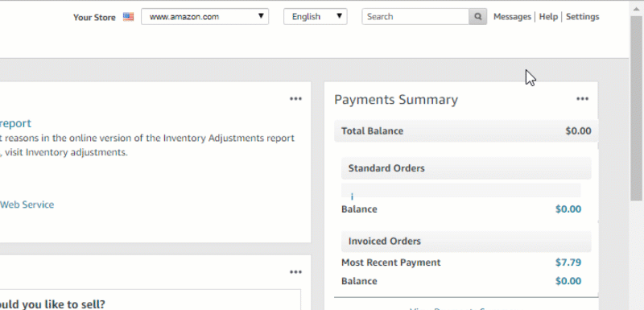The width and height of the screenshot is (644, 310).
Task: Open three-dot menu above sell card
Action: pyautogui.click(x=295, y=272)
